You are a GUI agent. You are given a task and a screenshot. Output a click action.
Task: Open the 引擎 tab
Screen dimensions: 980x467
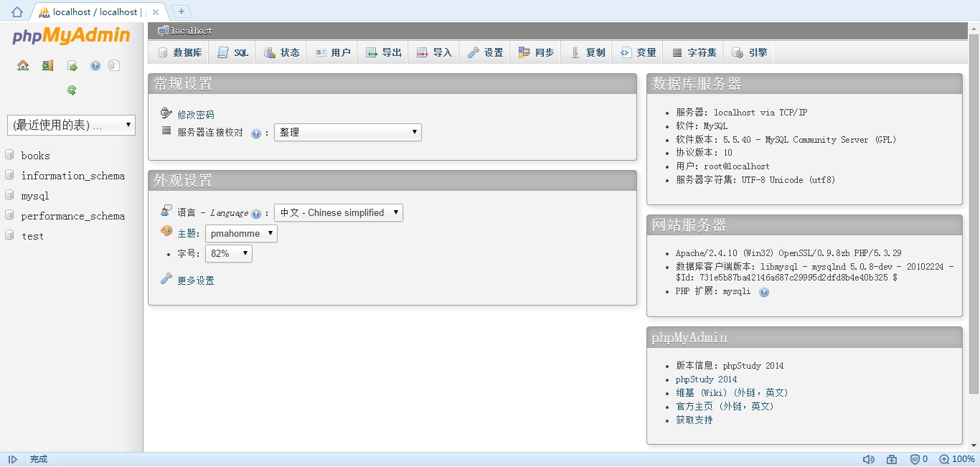click(x=749, y=52)
